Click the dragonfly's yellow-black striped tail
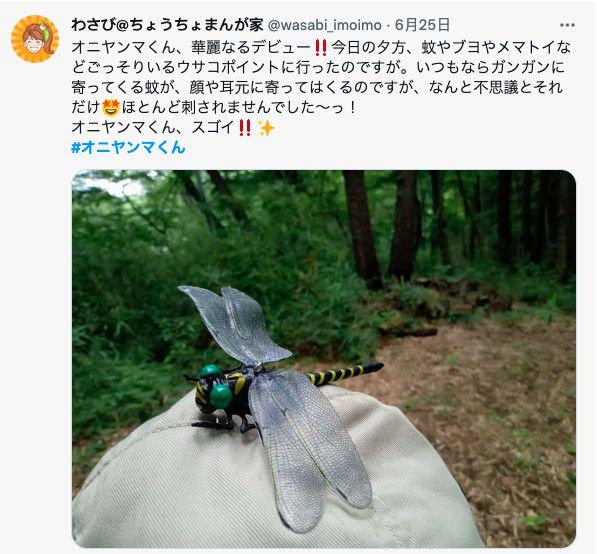597x554 pixels. (x=345, y=373)
